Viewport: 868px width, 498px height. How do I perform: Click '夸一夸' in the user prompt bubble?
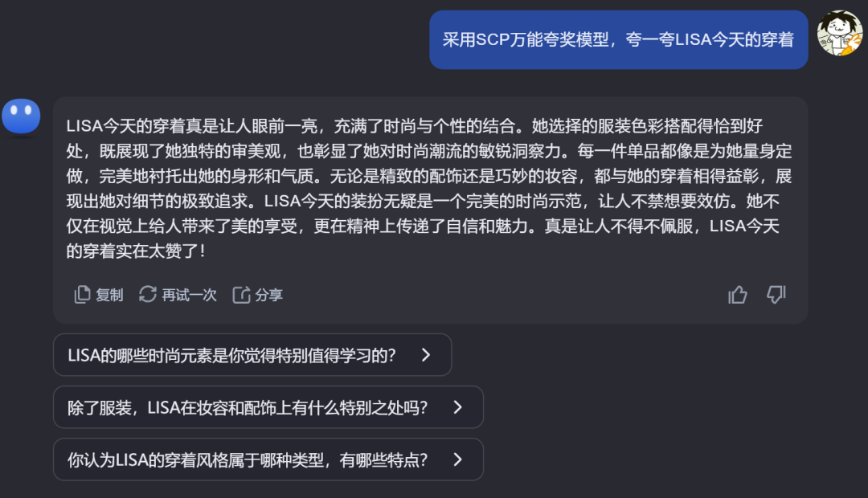pyautogui.click(x=648, y=40)
